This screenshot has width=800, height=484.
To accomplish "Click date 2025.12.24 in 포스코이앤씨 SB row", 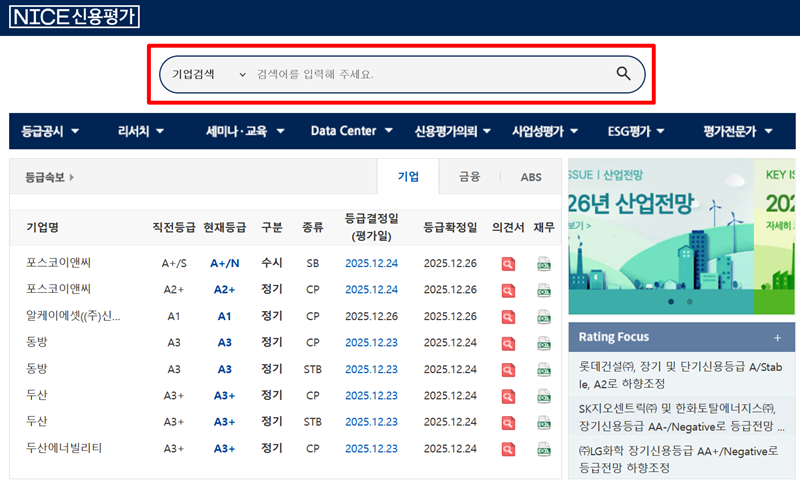I will [x=371, y=263].
